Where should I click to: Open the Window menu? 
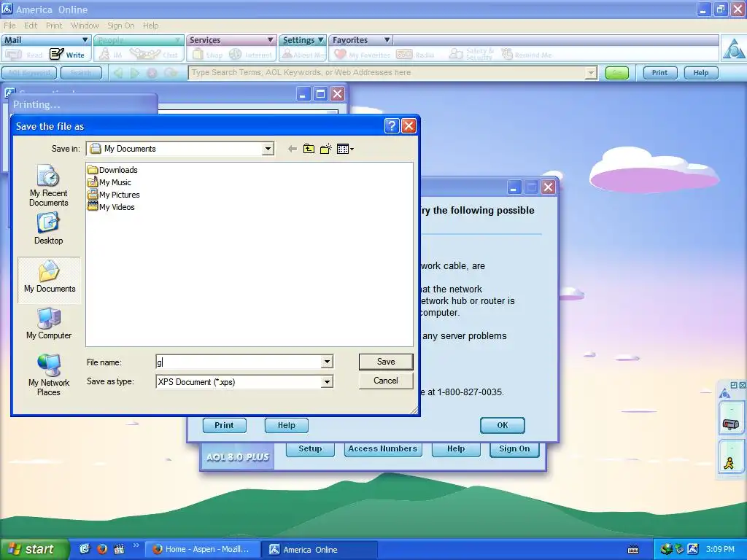pos(85,26)
